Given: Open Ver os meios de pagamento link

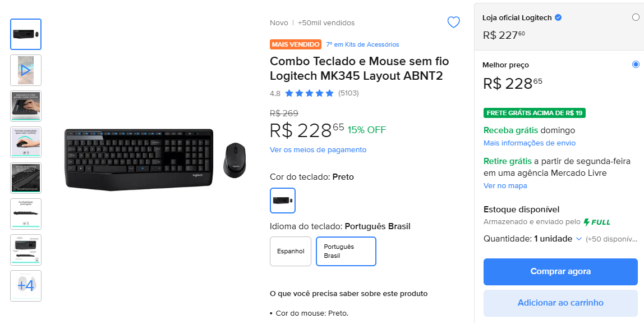Looking at the screenshot, I should click(x=318, y=150).
